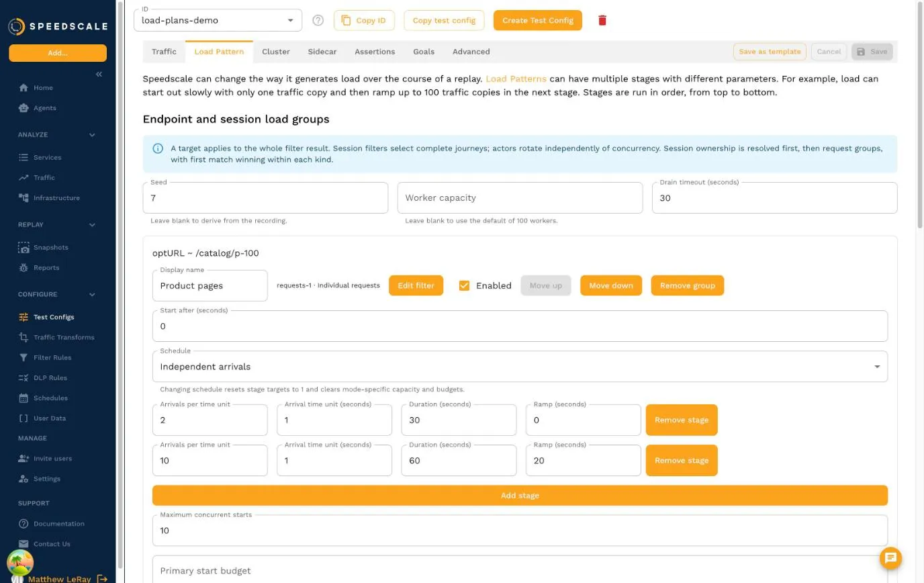Collapse the sidebar with double-chevron icon
Viewport: 924px width, 583px height.
tap(99, 74)
